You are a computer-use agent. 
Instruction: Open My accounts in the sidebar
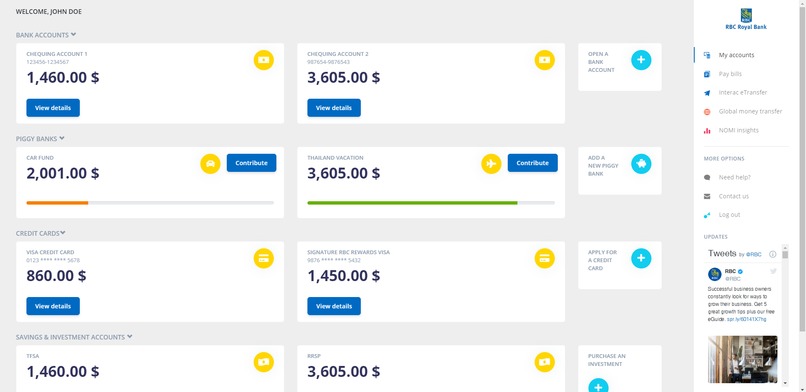point(737,55)
